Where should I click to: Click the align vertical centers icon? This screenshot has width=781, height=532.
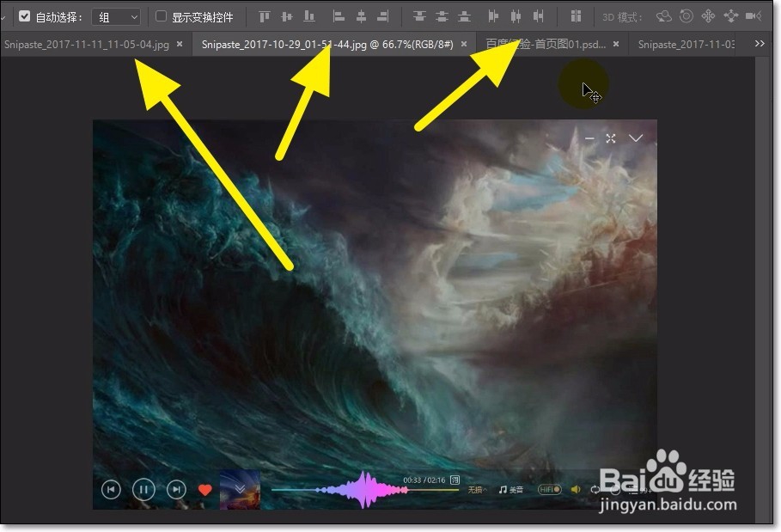pos(287,17)
